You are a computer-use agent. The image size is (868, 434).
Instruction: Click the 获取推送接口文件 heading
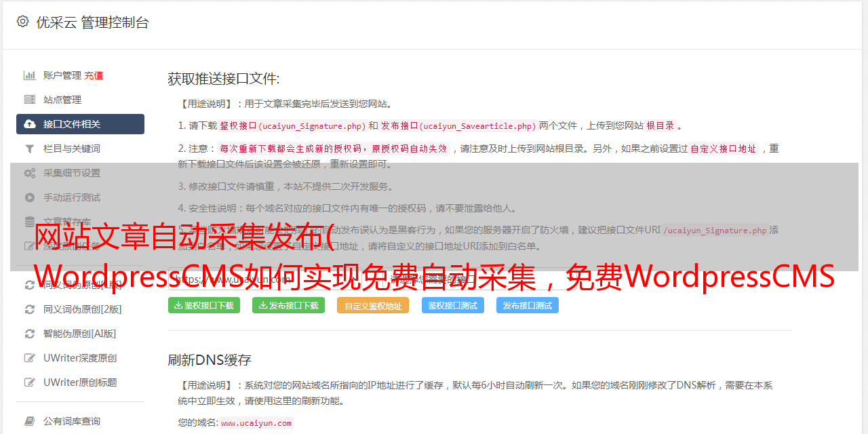coord(224,79)
